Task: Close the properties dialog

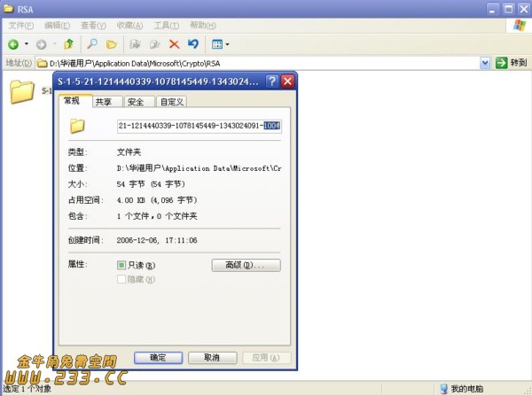Action: (x=287, y=82)
